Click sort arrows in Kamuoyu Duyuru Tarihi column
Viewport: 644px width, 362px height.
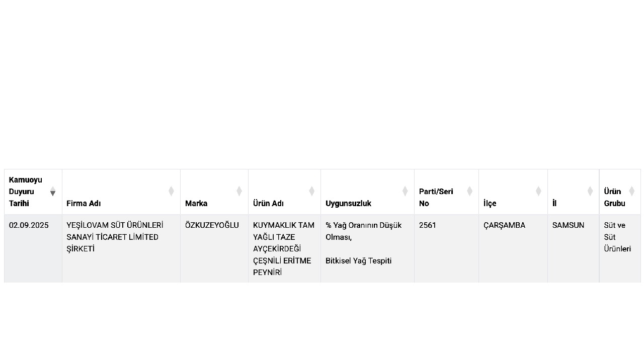coord(53,191)
